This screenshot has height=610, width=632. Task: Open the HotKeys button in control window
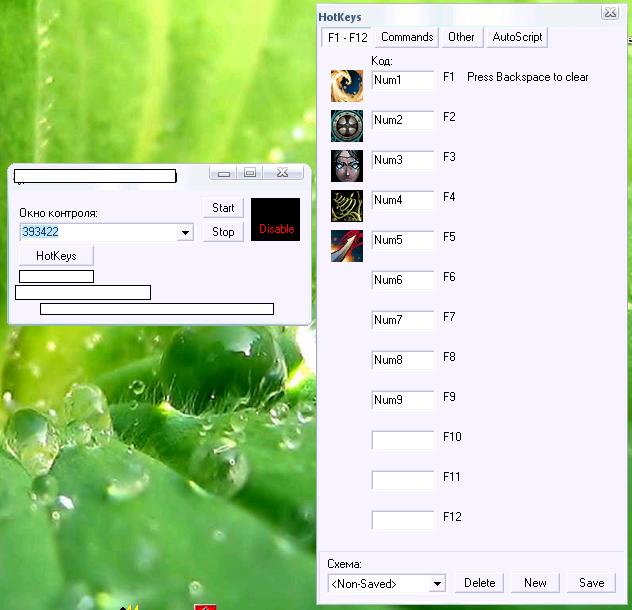(56, 256)
